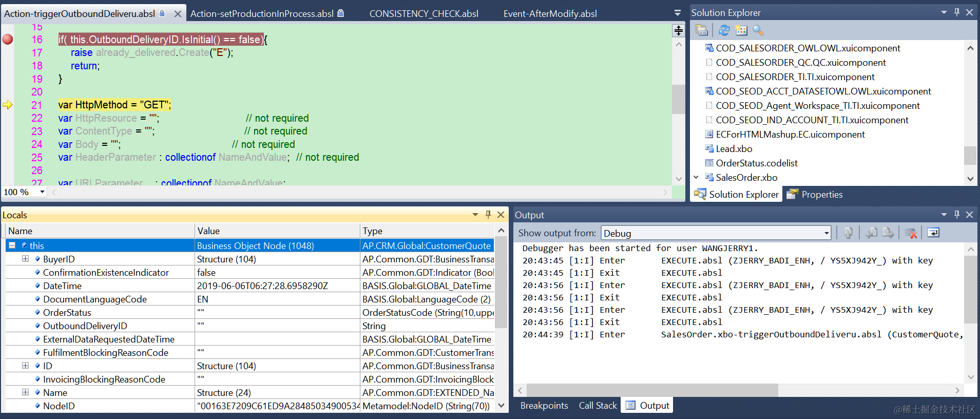Clear all text in Output window
The height and width of the screenshot is (419, 980).
911,233
